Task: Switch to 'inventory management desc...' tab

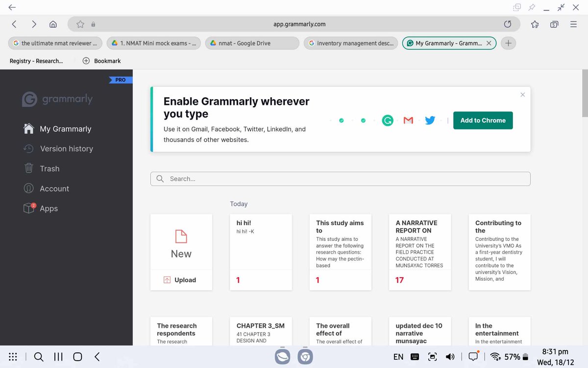Action: (x=351, y=43)
